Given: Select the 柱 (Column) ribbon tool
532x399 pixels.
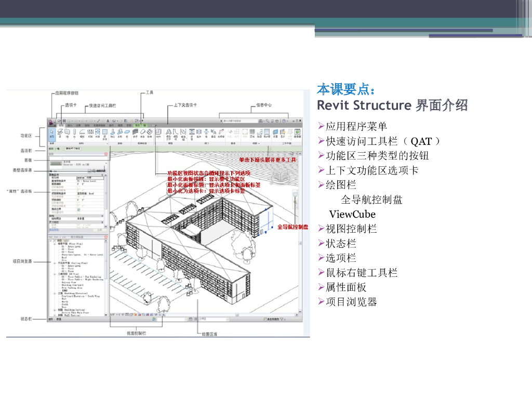Looking at the screenshot, I should point(74,134).
